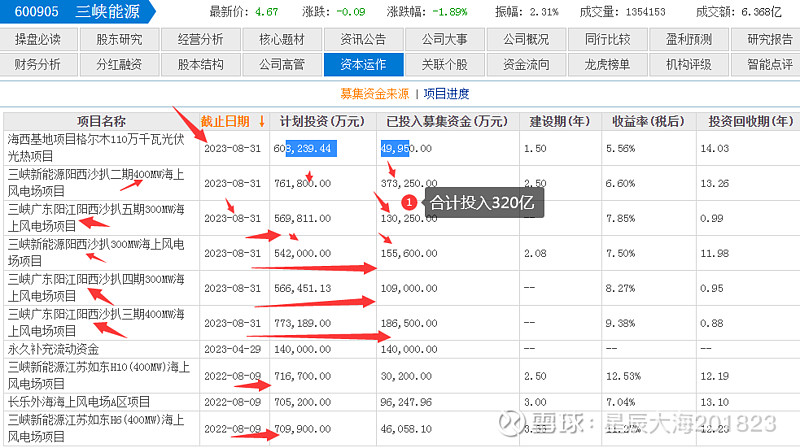Viewport: 800px width, 448px height.
Task: Switch to 经营分析 tab
Action: pyautogui.click(x=201, y=40)
